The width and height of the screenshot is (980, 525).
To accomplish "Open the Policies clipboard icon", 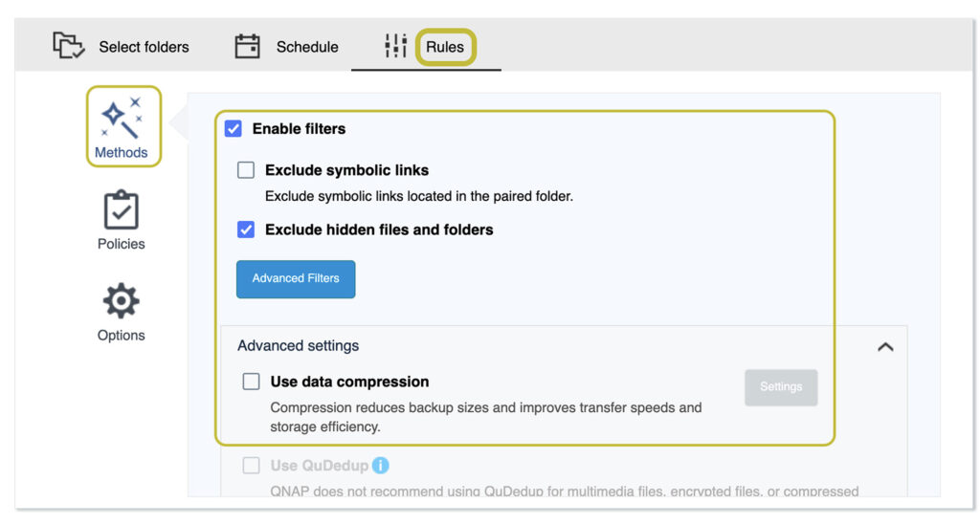I will 121,210.
